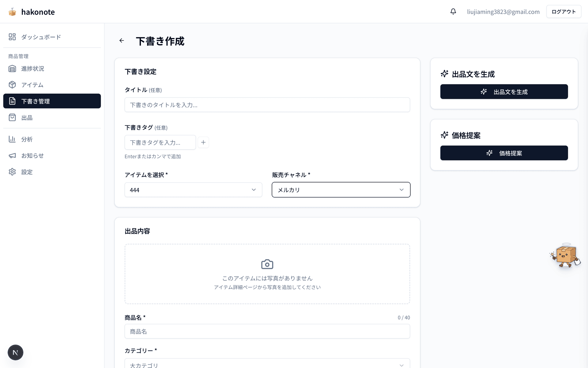The height and width of the screenshot is (368, 588).
Task: Change the 販売チャネル from メルカリ
Action: coord(341,190)
